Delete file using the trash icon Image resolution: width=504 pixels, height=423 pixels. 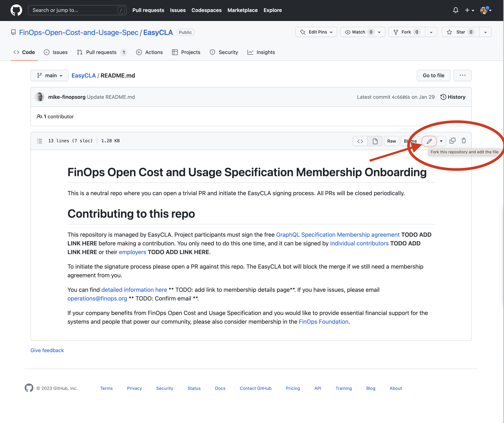[464, 141]
